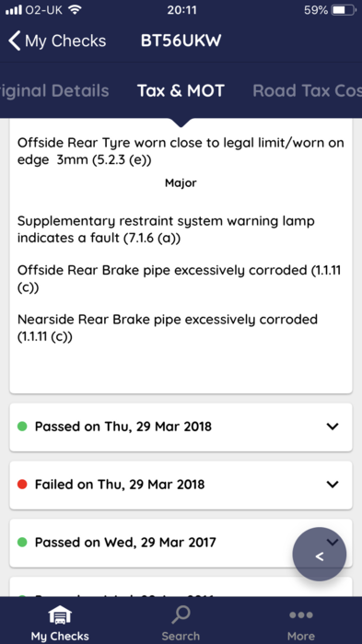Expand Passed on Thu, 29 Mar 2018
Viewport: 362px width, 644px height.
[x=181, y=427]
